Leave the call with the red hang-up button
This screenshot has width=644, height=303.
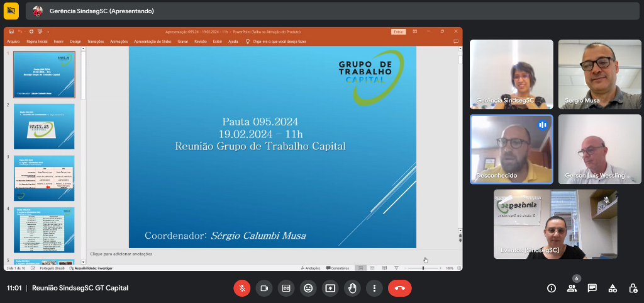click(x=399, y=288)
